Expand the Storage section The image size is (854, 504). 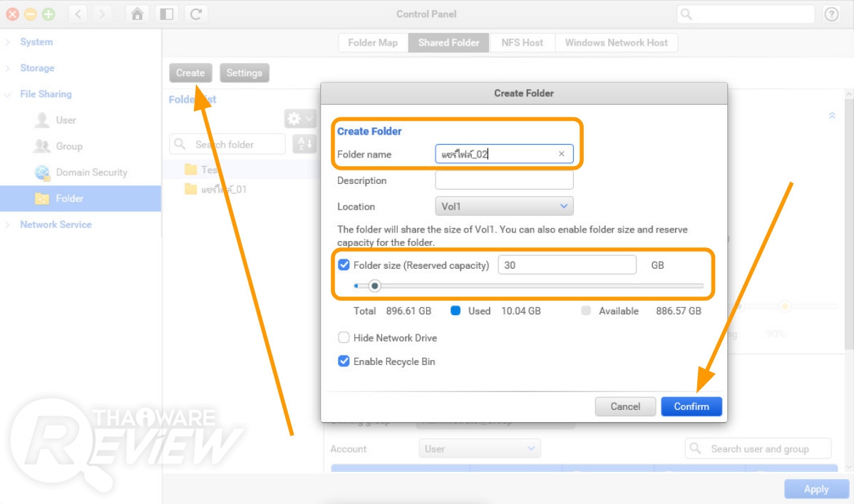point(8,68)
